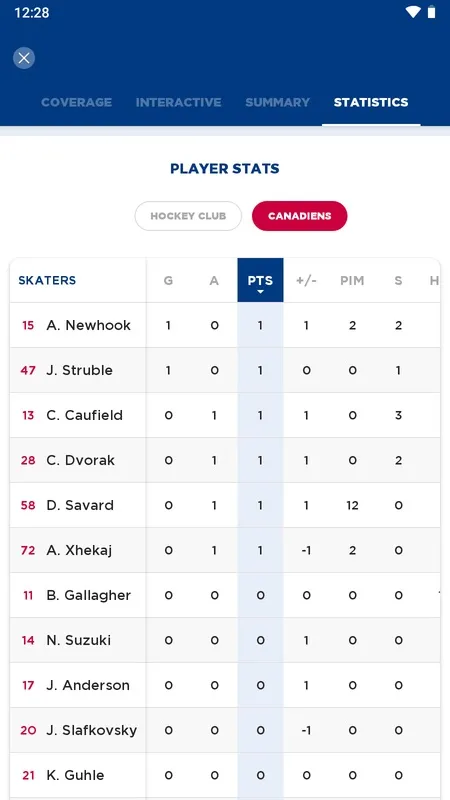450x800 pixels.
Task: Tap the Wi-Fi status icon
Action: pyautogui.click(x=413, y=12)
